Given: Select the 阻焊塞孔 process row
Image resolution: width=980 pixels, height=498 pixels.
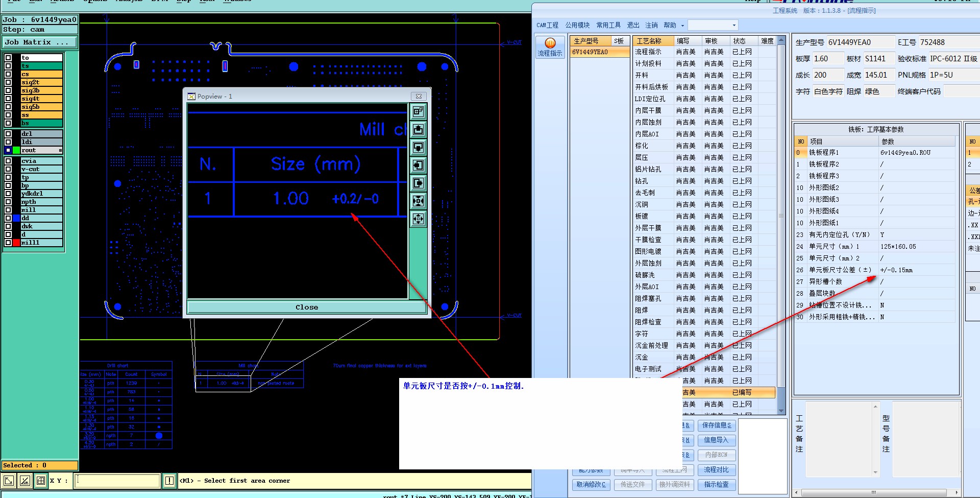Looking at the screenshot, I should (x=704, y=299).
